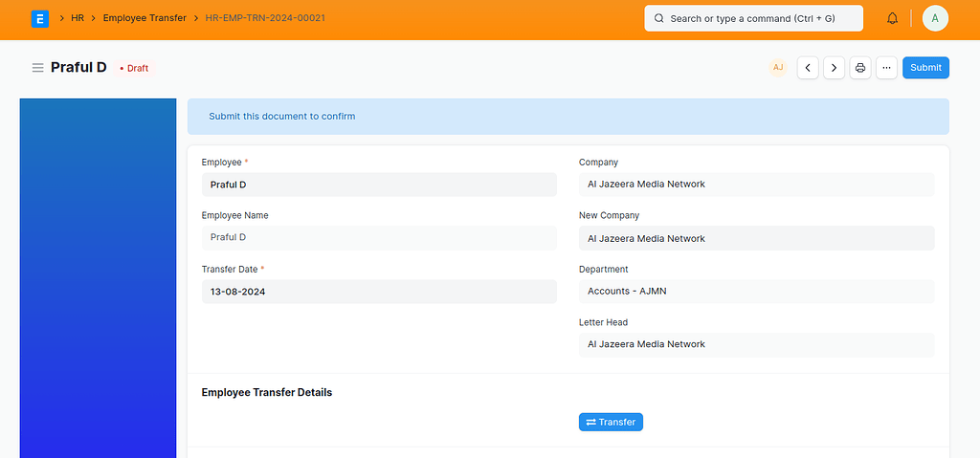Submit the employee transfer document
Image resolution: width=980 pixels, height=458 pixels.
[925, 68]
